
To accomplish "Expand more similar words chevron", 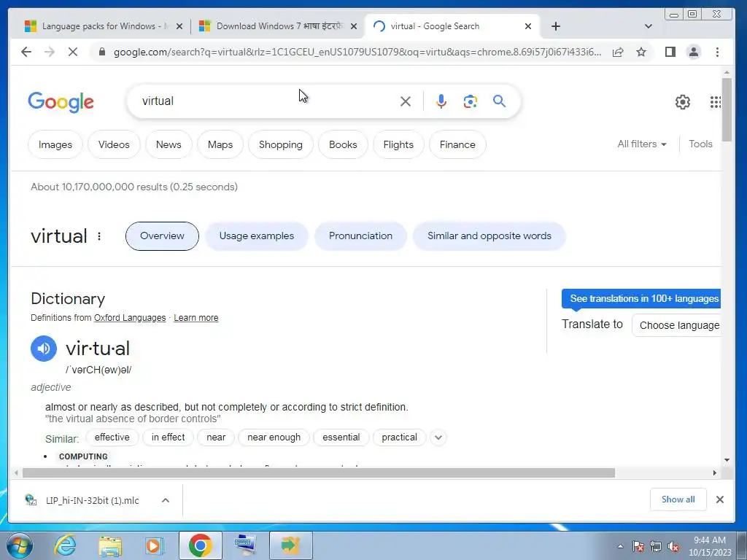I will (438, 437).
